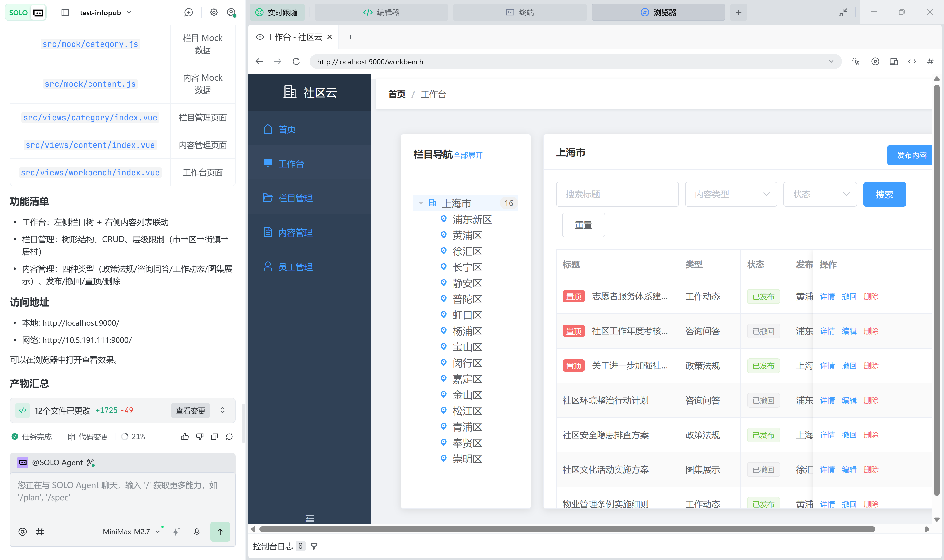The image size is (944, 560).
Task: Activate microphone voice input
Action: pyautogui.click(x=197, y=532)
